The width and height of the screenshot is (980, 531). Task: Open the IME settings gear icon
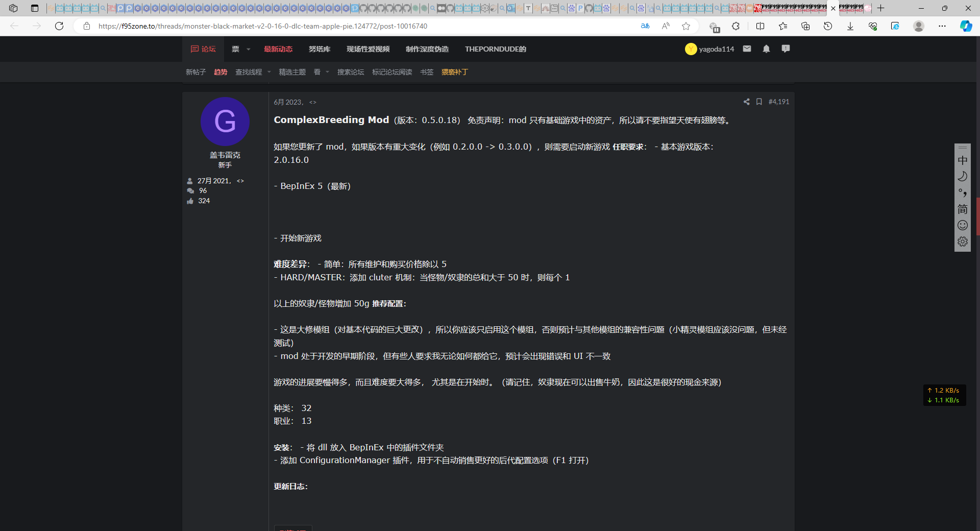pyautogui.click(x=963, y=242)
